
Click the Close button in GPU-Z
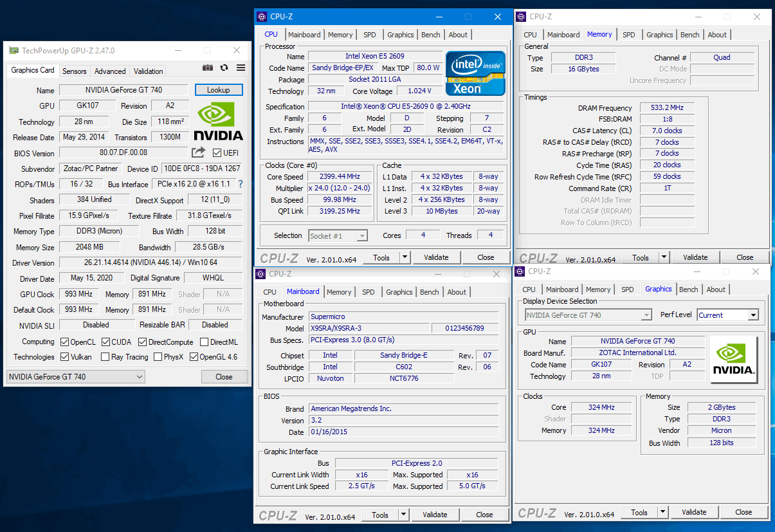point(224,377)
